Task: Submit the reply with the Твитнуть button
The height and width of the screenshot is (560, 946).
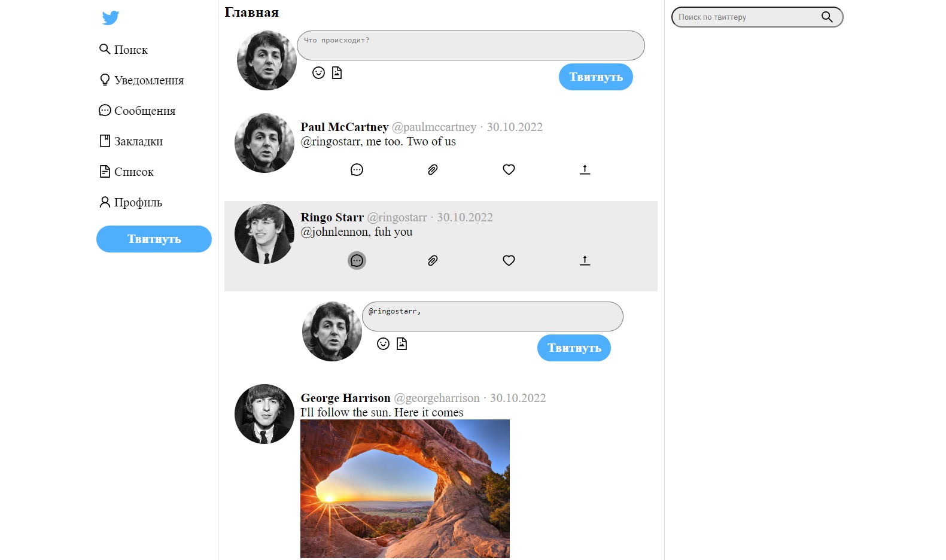Action: click(x=573, y=348)
